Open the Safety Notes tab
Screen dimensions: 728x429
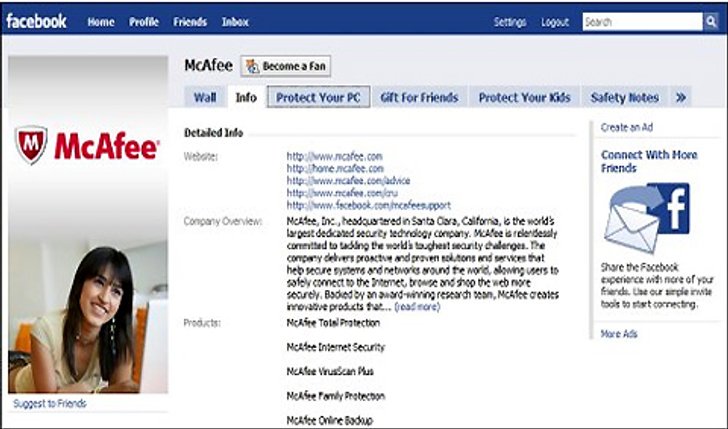tap(624, 98)
